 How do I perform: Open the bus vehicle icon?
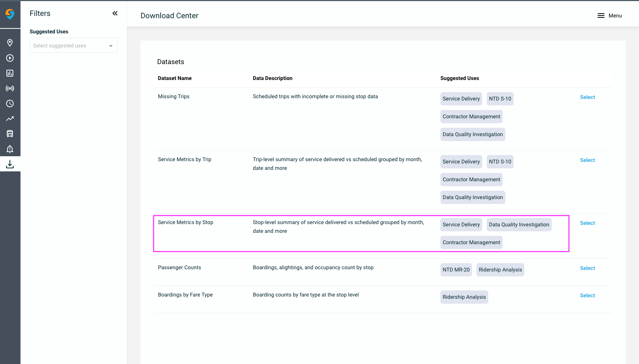10,134
